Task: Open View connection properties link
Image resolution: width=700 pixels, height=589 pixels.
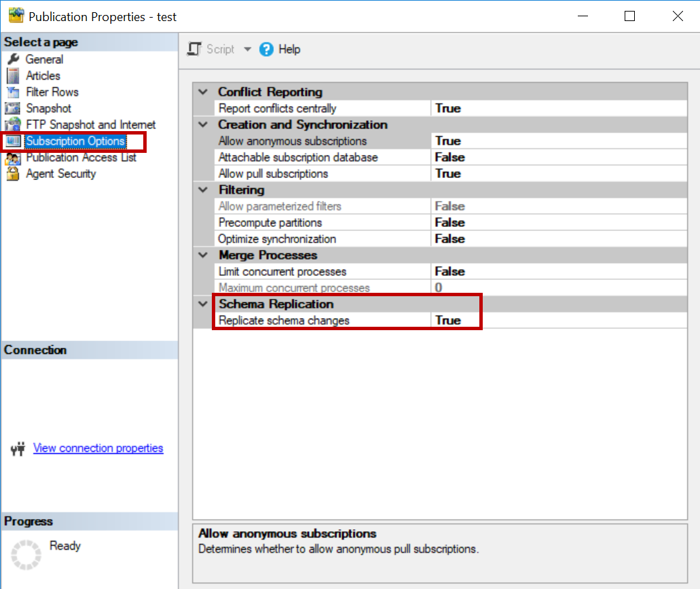Action: [x=98, y=448]
